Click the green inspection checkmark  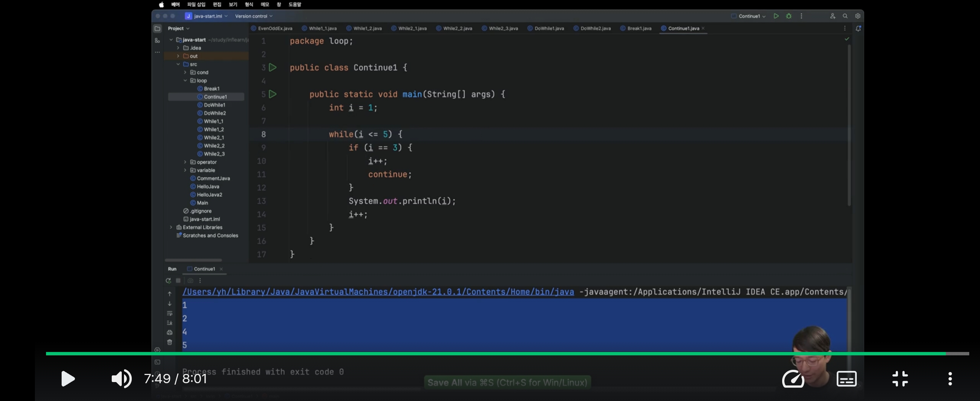847,39
